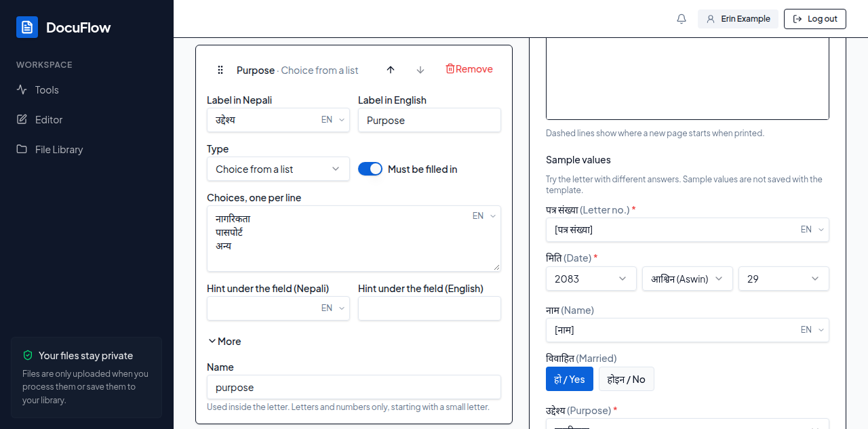Click the shield icon in privacy notice
Screen dimensions: 868x429
point(28,355)
